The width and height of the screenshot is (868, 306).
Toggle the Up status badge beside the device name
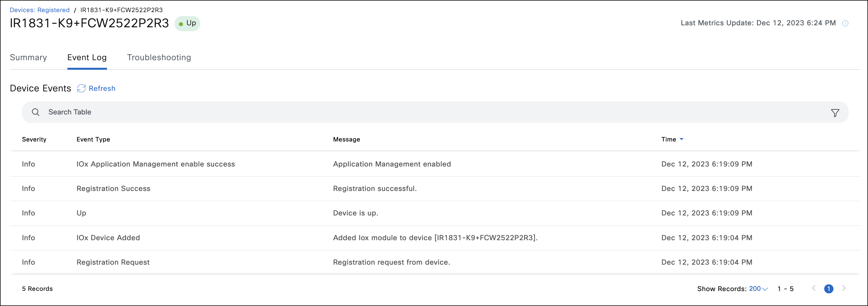tap(187, 24)
